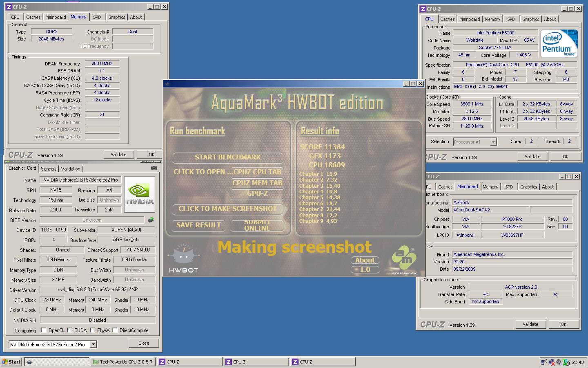
Task: Click Validate in memory CPU-Z window
Action: (x=118, y=155)
